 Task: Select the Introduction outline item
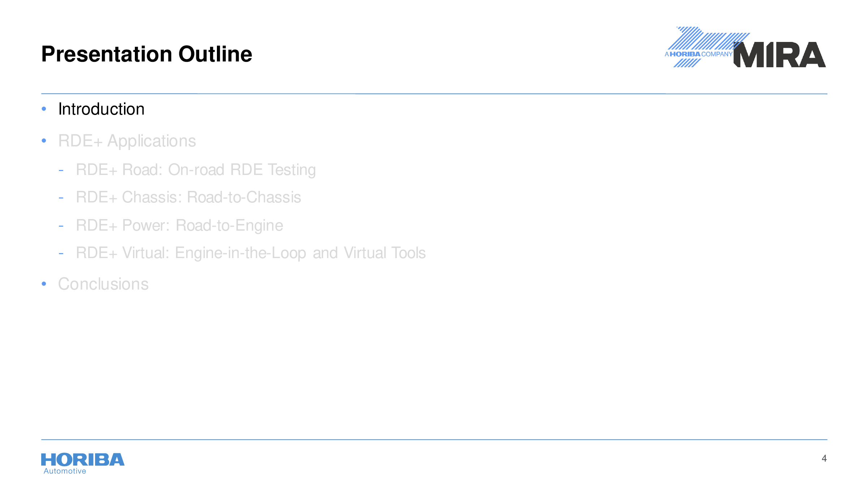click(101, 109)
